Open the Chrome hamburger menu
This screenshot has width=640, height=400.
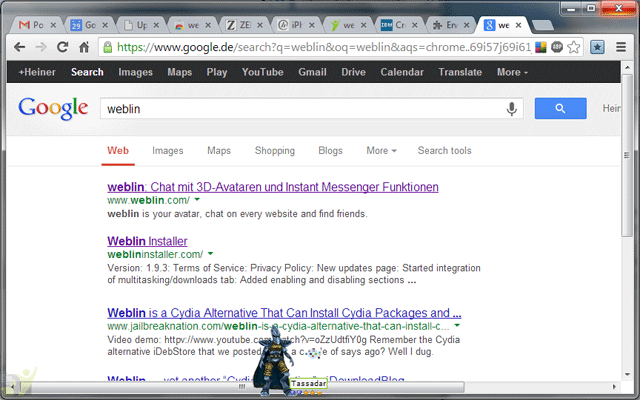[621, 47]
